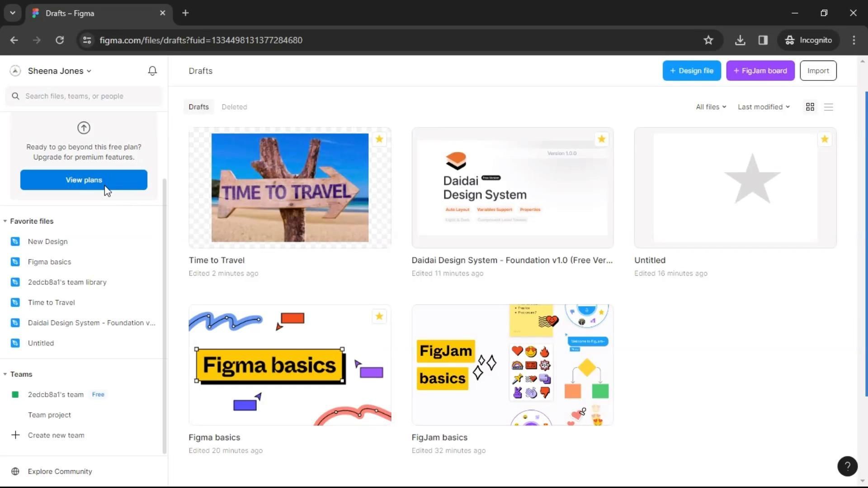Open the help question mark button

click(x=847, y=466)
